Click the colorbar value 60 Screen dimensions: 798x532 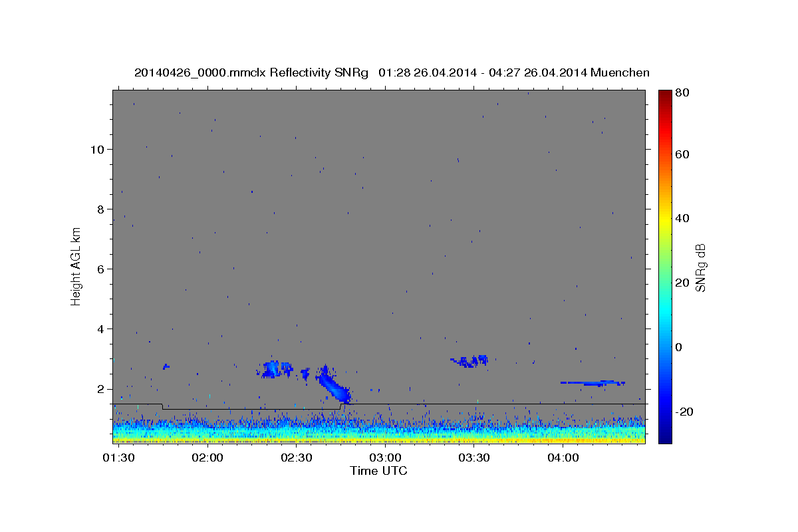tap(684, 154)
